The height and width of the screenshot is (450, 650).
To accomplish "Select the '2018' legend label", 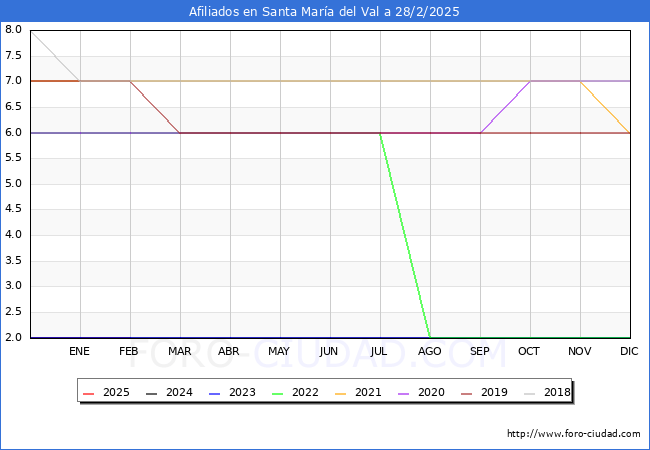I will click(557, 392).
